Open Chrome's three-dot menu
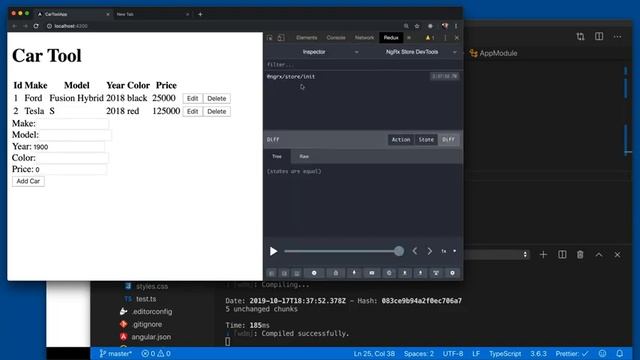 point(456,26)
